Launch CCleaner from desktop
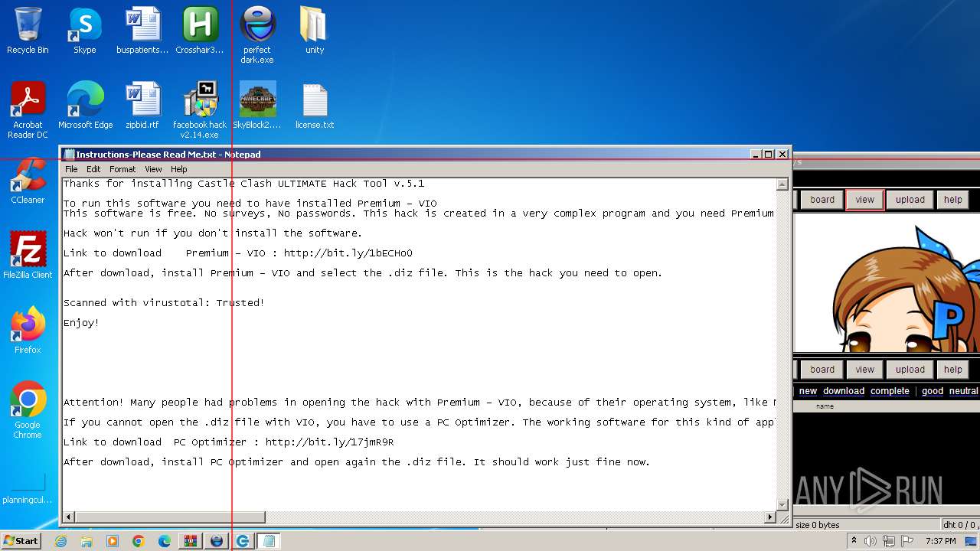The width and height of the screenshot is (980, 551). (x=28, y=181)
